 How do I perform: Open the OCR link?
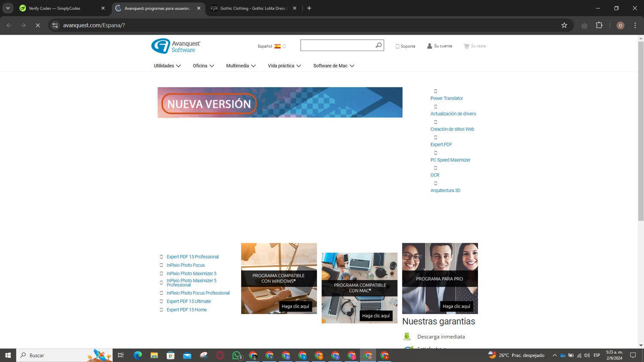[x=435, y=175]
